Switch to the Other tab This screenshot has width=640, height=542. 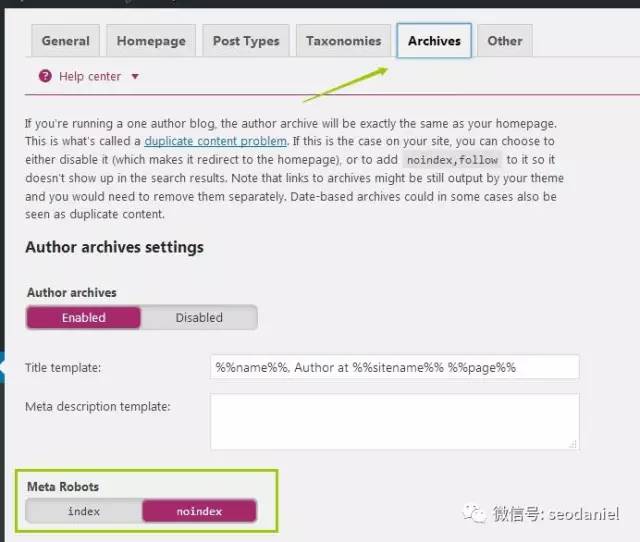click(x=504, y=41)
